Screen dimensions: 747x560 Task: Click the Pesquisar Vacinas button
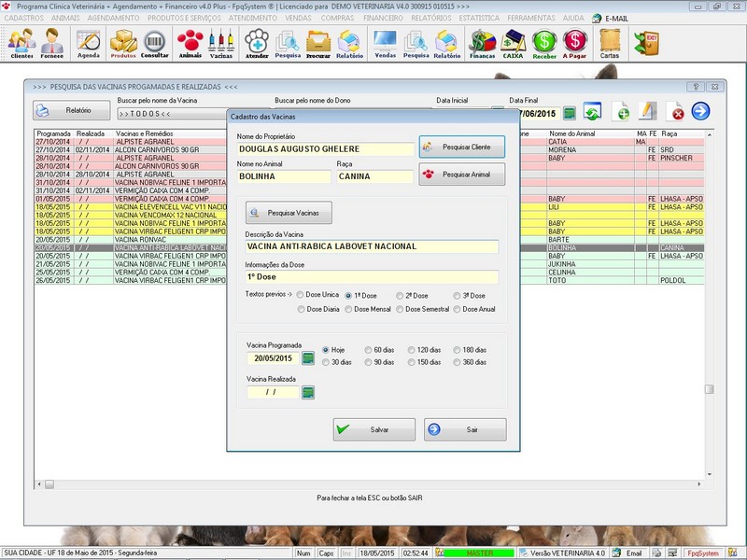pyautogui.click(x=289, y=213)
